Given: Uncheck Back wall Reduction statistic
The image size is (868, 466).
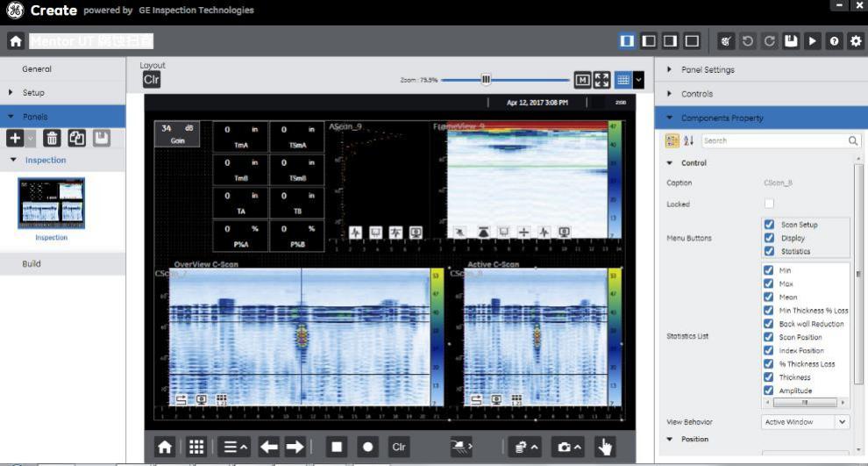Looking at the screenshot, I should tap(769, 324).
